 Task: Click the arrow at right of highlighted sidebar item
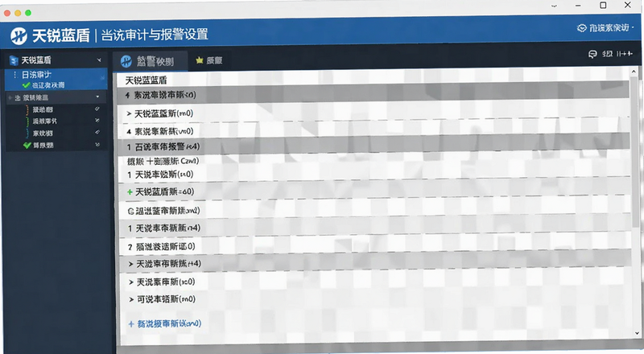102,76
